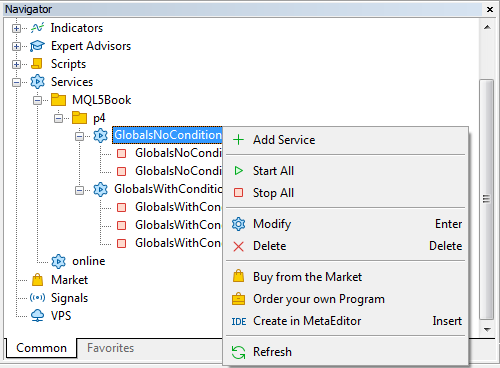Switch to the Favorites tab
The width and height of the screenshot is (500, 368).
110,348
